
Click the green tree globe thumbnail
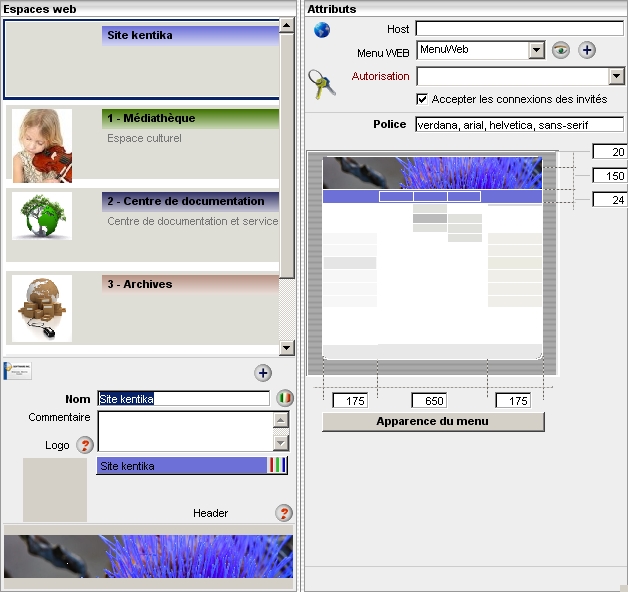[x=42, y=216]
